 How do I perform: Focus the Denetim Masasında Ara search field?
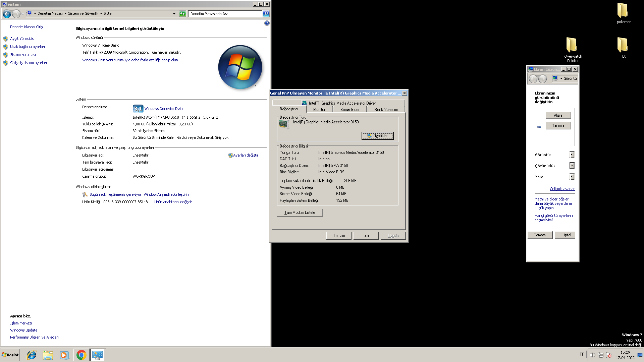tap(225, 14)
